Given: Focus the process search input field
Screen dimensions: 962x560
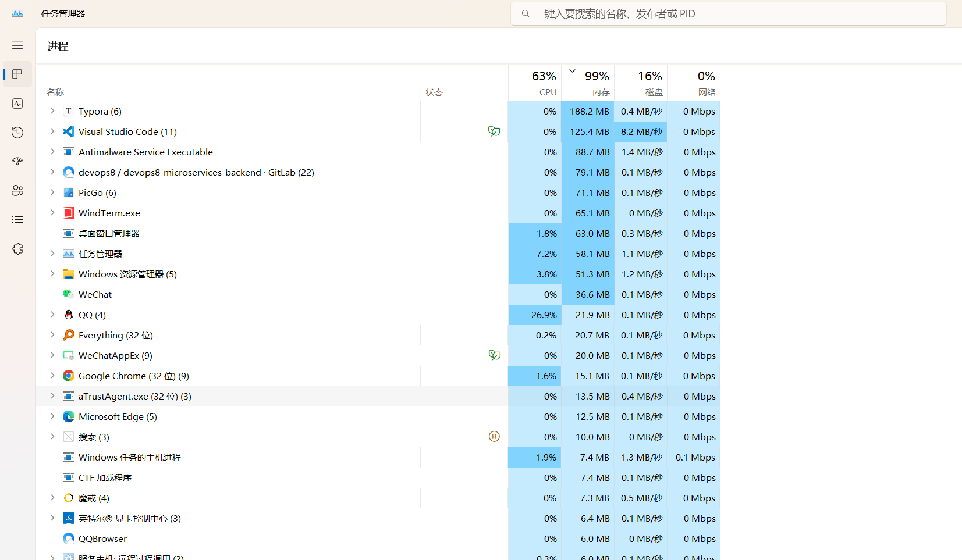Looking at the screenshot, I should pos(729,13).
